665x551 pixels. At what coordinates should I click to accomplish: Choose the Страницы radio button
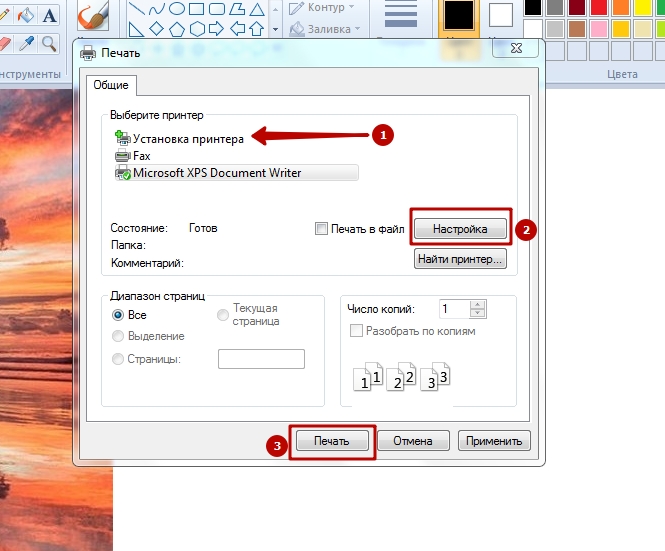point(118,359)
